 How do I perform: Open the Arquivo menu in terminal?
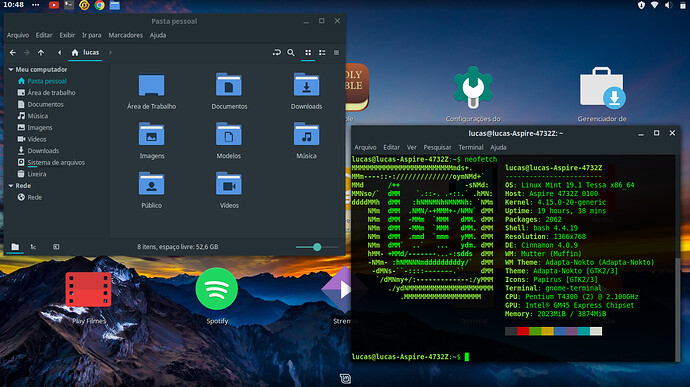pyautogui.click(x=365, y=147)
